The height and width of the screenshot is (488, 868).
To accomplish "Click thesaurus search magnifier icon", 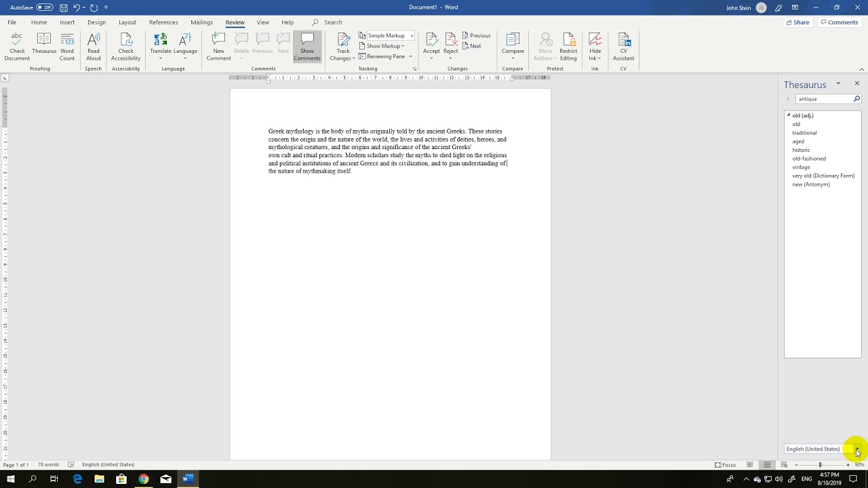I will click(x=856, y=99).
